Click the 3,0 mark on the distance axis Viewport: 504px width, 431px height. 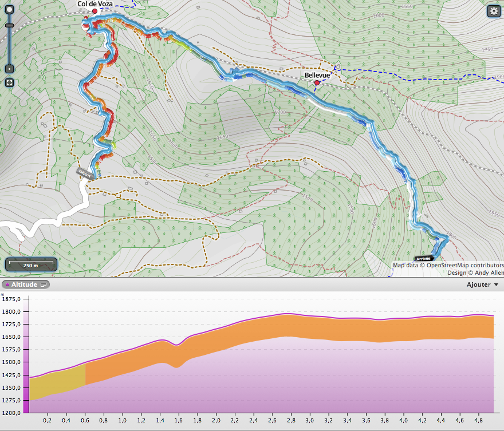(310, 420)
